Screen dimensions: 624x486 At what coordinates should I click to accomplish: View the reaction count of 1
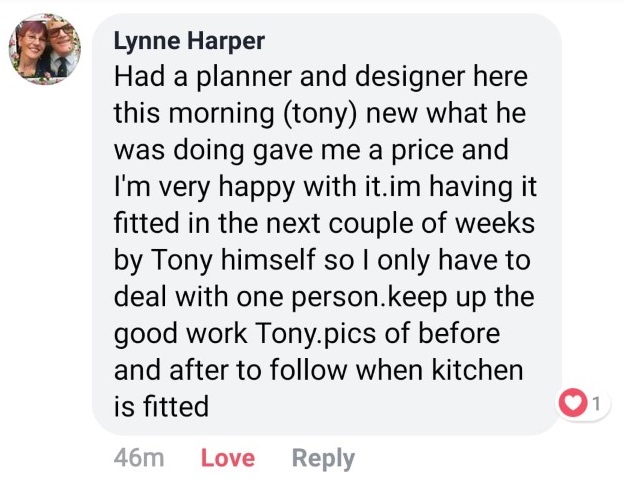[597, 405]
